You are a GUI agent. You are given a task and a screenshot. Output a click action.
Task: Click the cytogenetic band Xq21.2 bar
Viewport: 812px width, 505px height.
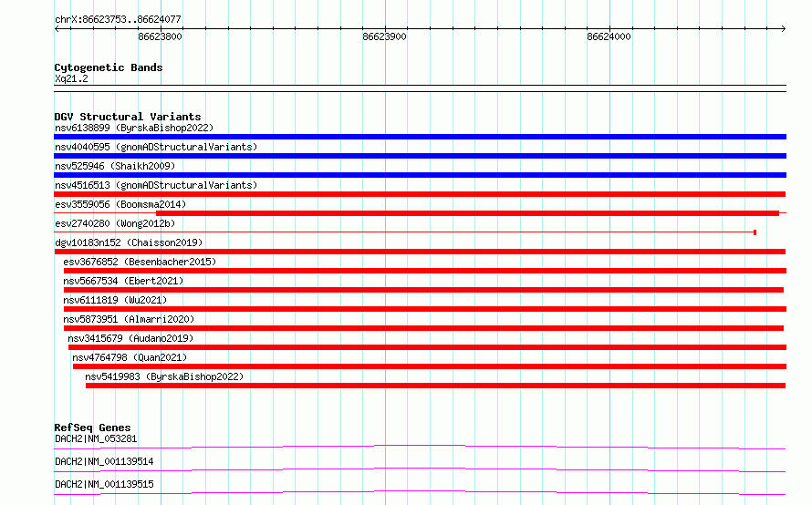420,88
